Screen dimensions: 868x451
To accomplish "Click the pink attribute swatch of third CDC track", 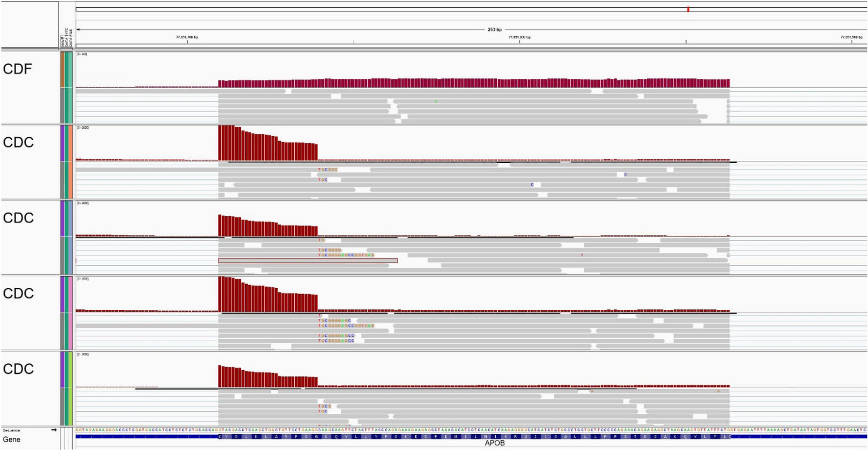I will click(x=71, y=294).
